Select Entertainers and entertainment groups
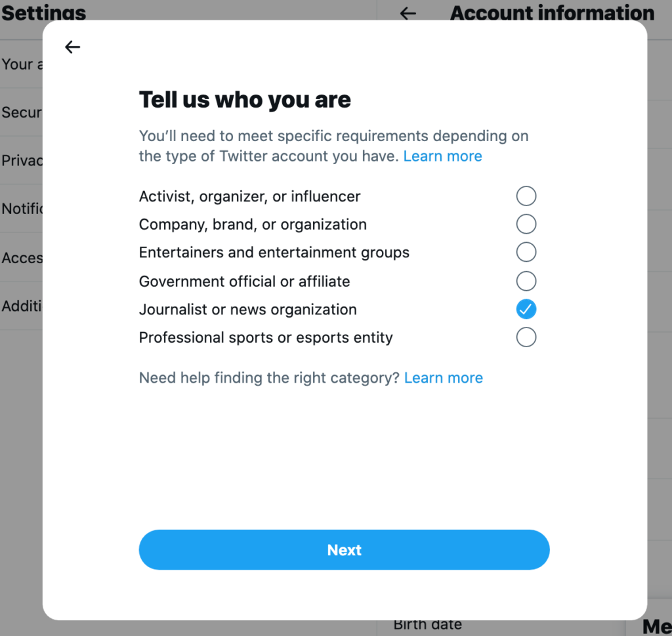 coord(526,253)
